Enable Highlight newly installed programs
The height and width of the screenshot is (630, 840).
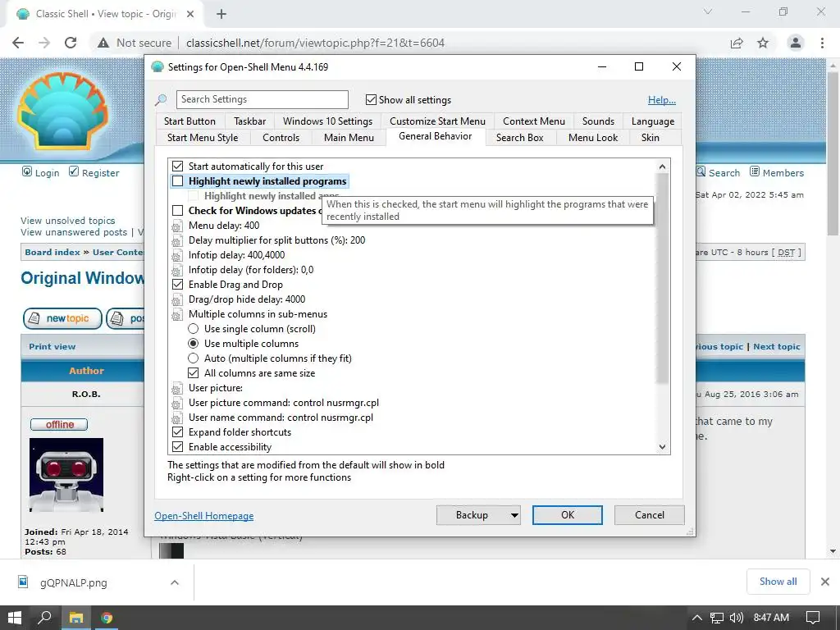178,181
